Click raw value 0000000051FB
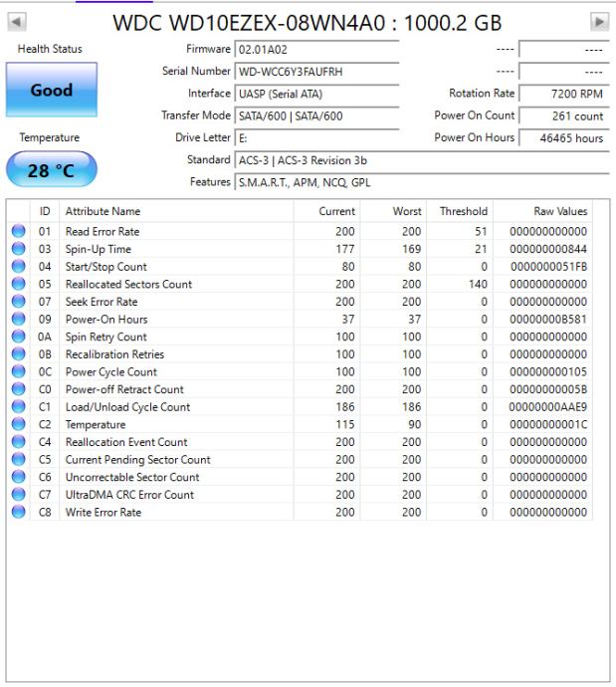 [548, 267]
